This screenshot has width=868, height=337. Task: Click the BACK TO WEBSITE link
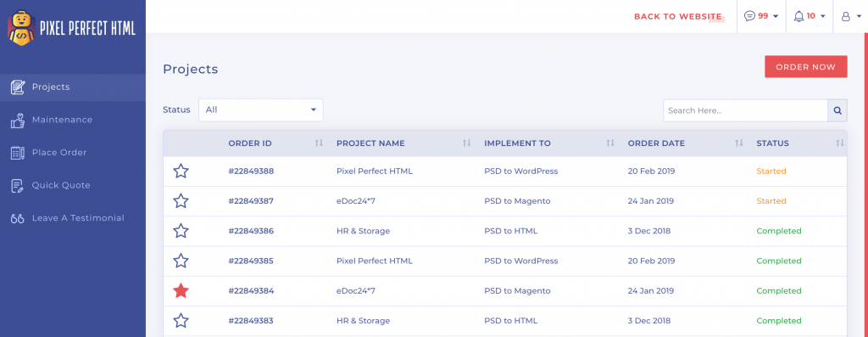point(678,17)
